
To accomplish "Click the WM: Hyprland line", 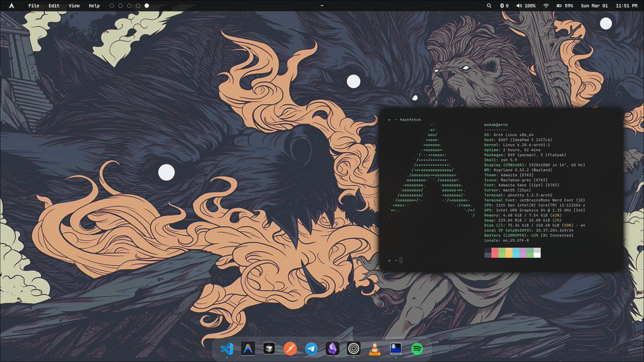I will (x=518, y=170).
